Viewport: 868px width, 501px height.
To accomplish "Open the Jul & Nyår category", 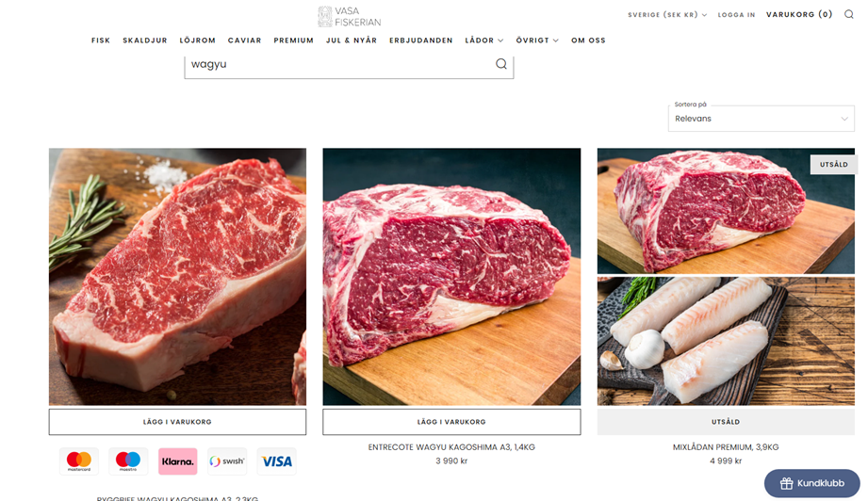I will pyautogui.click(x=352, y=40).
